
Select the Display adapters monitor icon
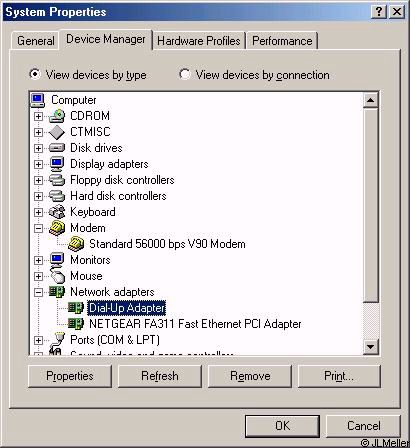57,164
